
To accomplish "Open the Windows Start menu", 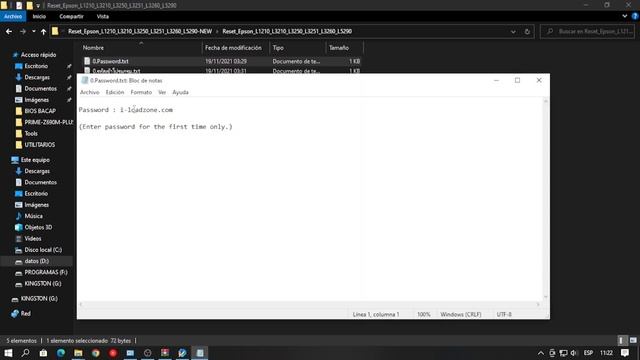I will pyautogui.click(x=8, y=353).
